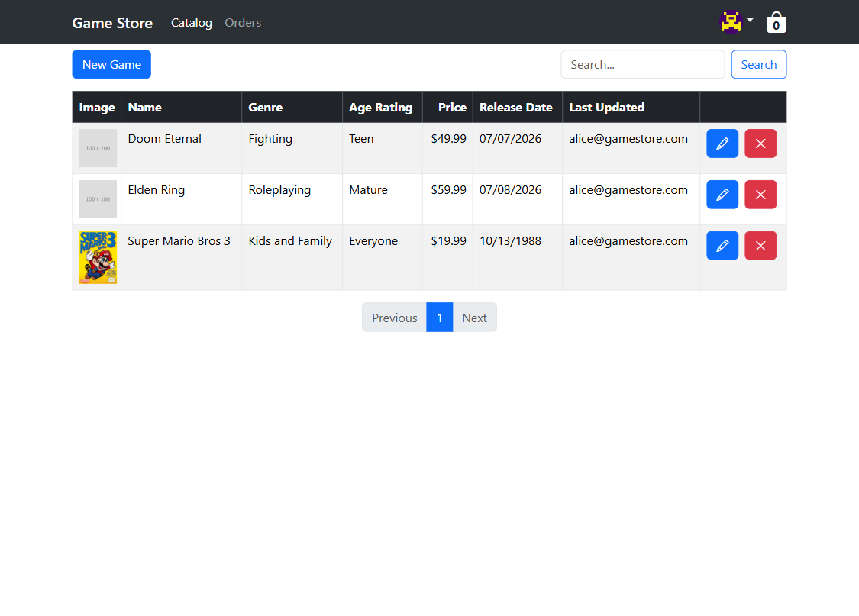The height and width of the screenshot is (616, 859).
Task: Click the Game Store brand link
Action: click(x=112, y=23)
